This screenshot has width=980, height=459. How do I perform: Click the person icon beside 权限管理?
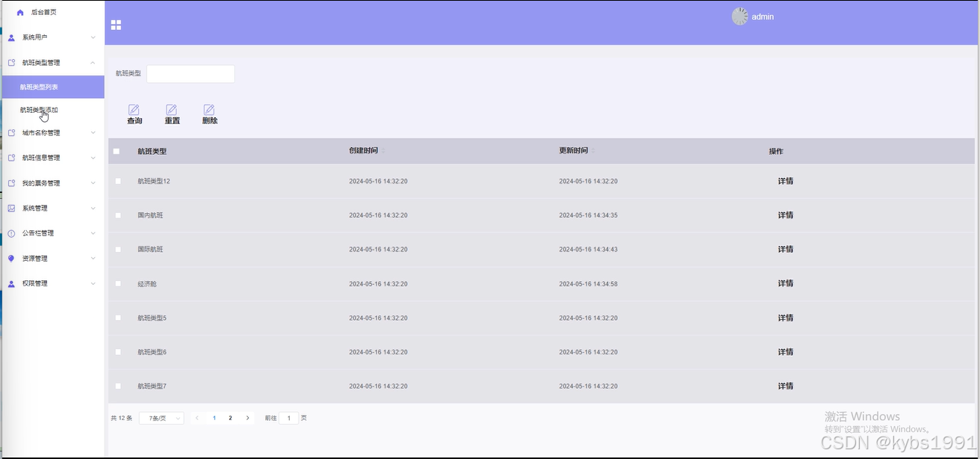(x=11, y=283)
